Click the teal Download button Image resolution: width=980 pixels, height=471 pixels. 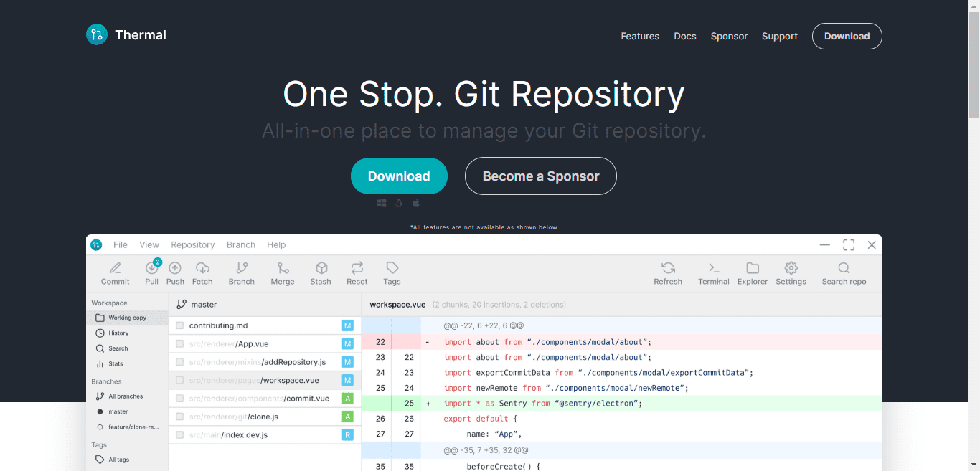pyautogui.click(x=399, y=176)
